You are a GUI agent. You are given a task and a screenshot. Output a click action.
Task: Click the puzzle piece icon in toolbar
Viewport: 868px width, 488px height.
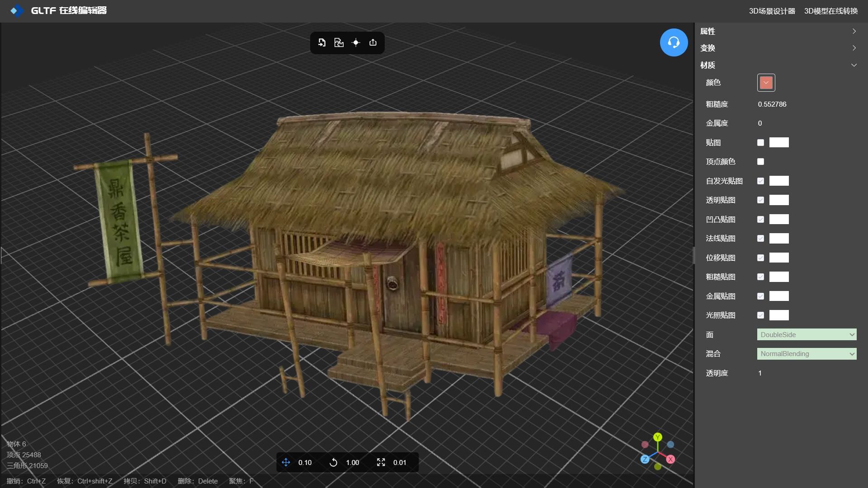click(x=339, y=42)
